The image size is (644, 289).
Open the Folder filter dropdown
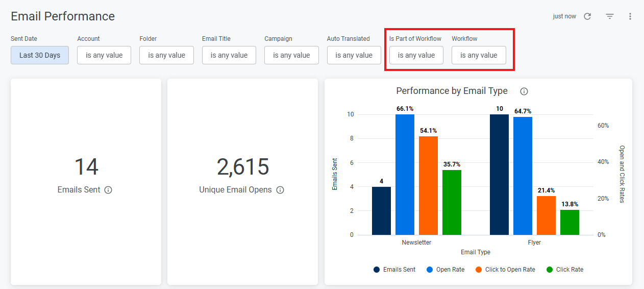166,55
